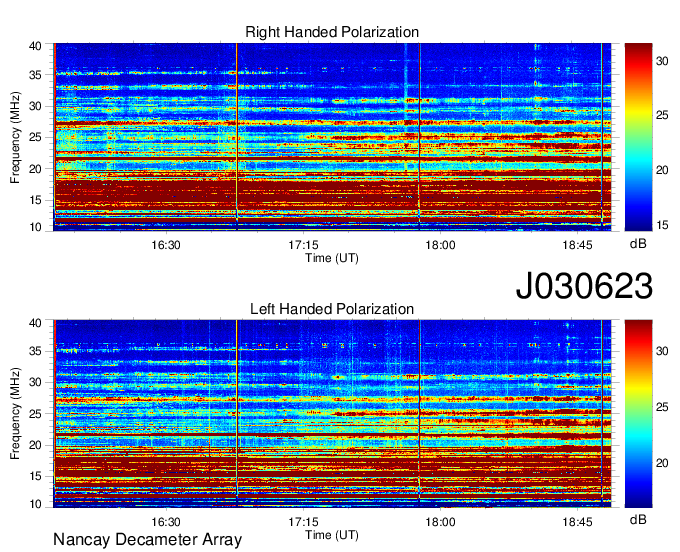Click the 35 frequency tick on Left Handed plot

pos(35,351)
